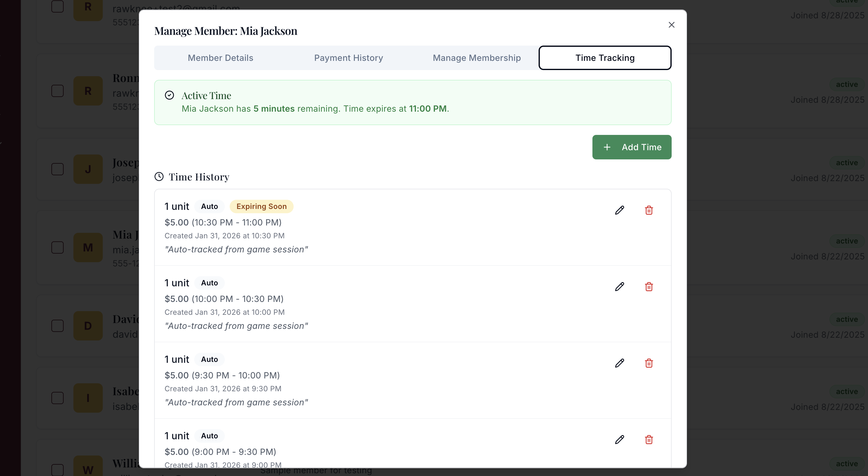Tick the checkbox beside the J avatar member

coord(57,169)
